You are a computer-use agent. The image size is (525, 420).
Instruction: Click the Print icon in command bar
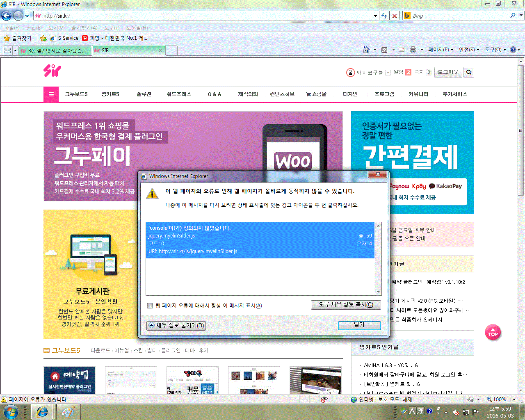point(413,50)
